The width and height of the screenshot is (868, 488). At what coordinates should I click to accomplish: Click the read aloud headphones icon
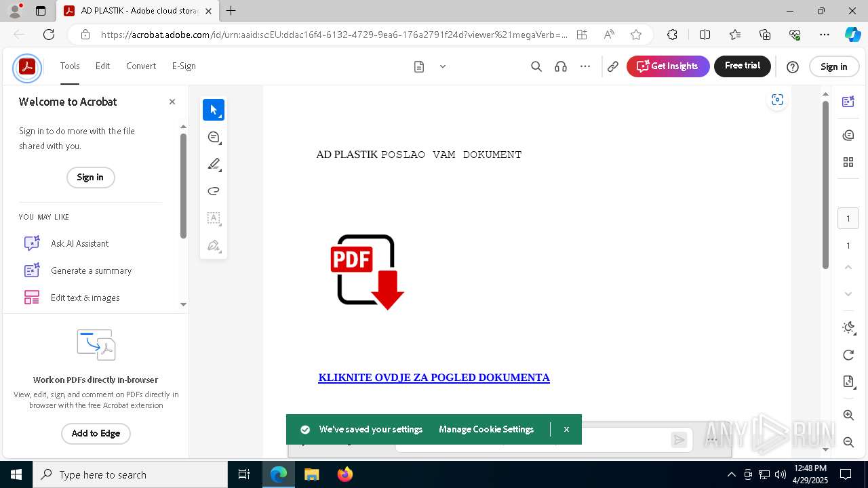pos(561,66)
